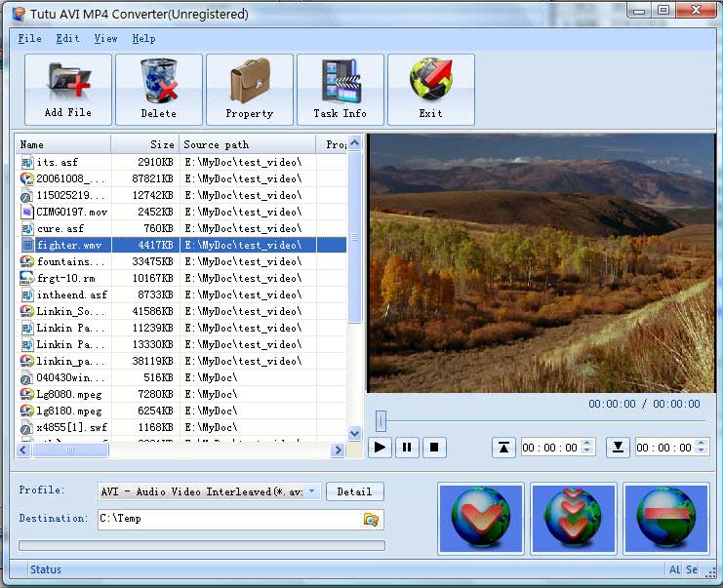Viewport: 723px width, 588px height.
Task: Click the frgt-10.rm file icon
Action: click(x=27, y=278)
